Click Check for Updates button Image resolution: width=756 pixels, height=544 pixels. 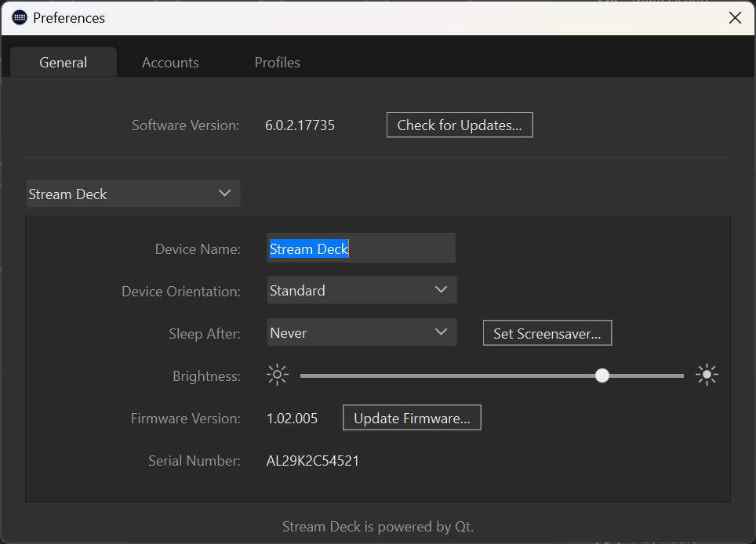pyautogui.click(x=460, y=125)
